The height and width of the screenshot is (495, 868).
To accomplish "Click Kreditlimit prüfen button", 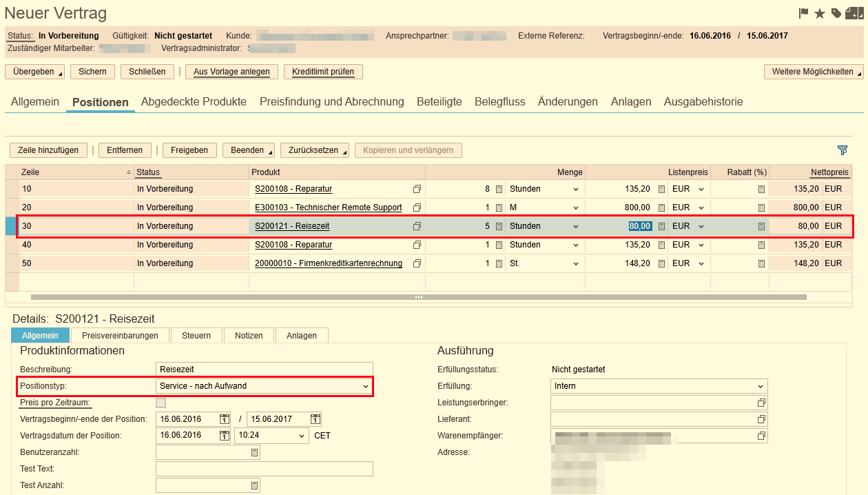I will (x=323, y=72).
